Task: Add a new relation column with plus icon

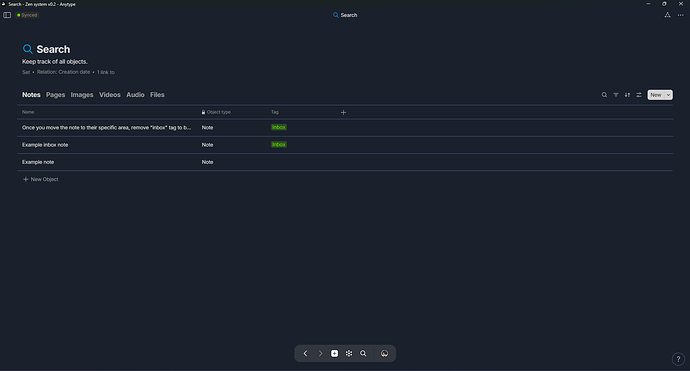Action: click(x=343, y=112)
